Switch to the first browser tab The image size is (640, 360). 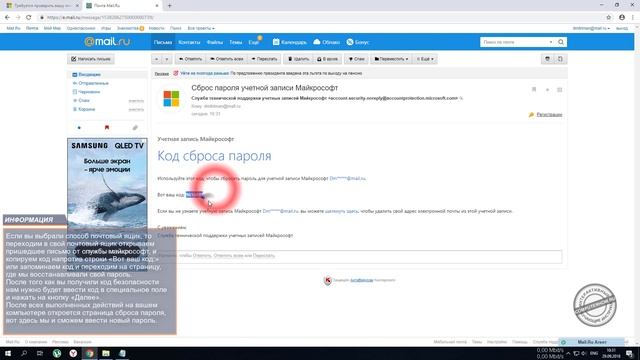tap(42, 6)
